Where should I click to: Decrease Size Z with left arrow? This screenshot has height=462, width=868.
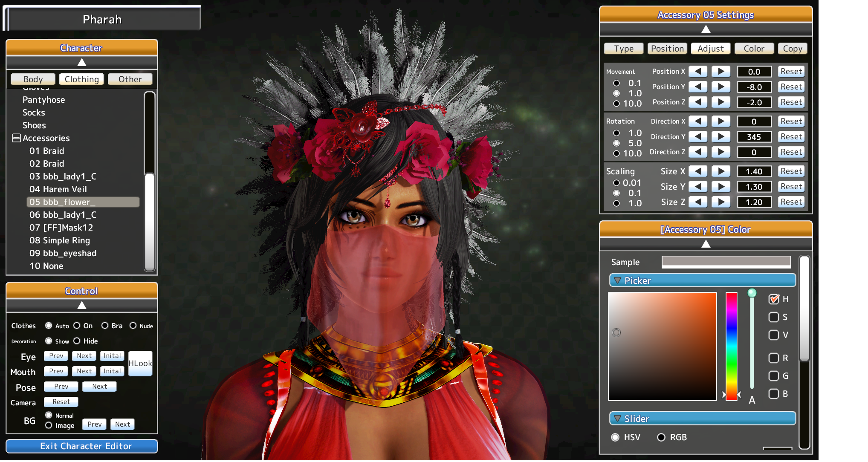click(x=698, y=202)
